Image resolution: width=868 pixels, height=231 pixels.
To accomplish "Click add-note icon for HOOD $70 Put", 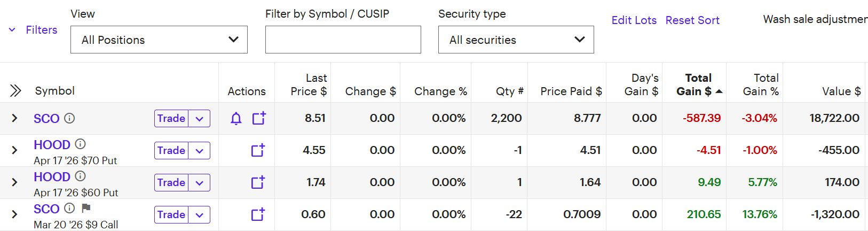I will pyautogui.click(x=258, y=150).
